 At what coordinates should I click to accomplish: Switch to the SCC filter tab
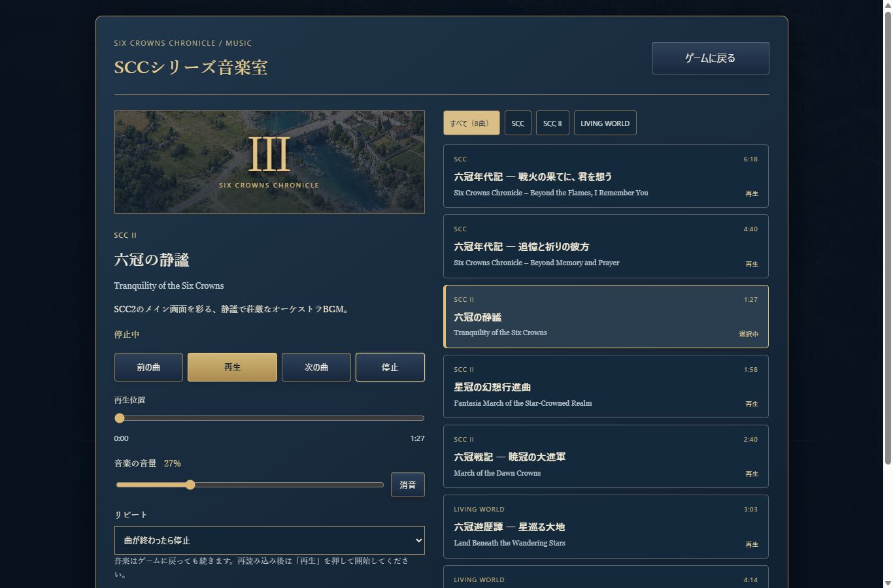[518, 123]
